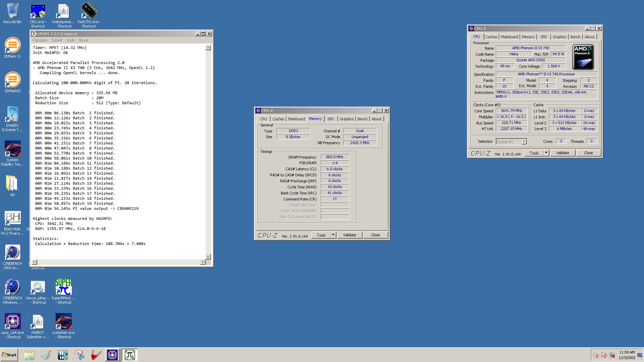Click the file explorer icon in taskbar
This screenshot has height=362, width=644.
point(29,355)
